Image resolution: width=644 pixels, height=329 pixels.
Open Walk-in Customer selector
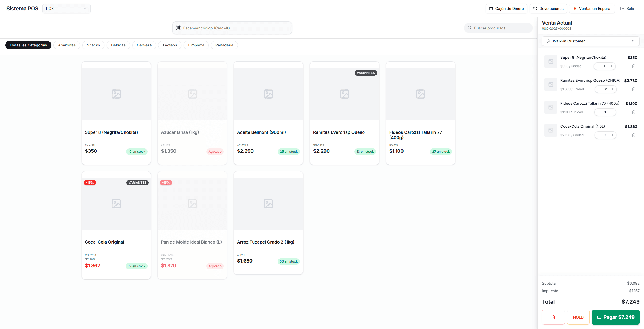591,41
